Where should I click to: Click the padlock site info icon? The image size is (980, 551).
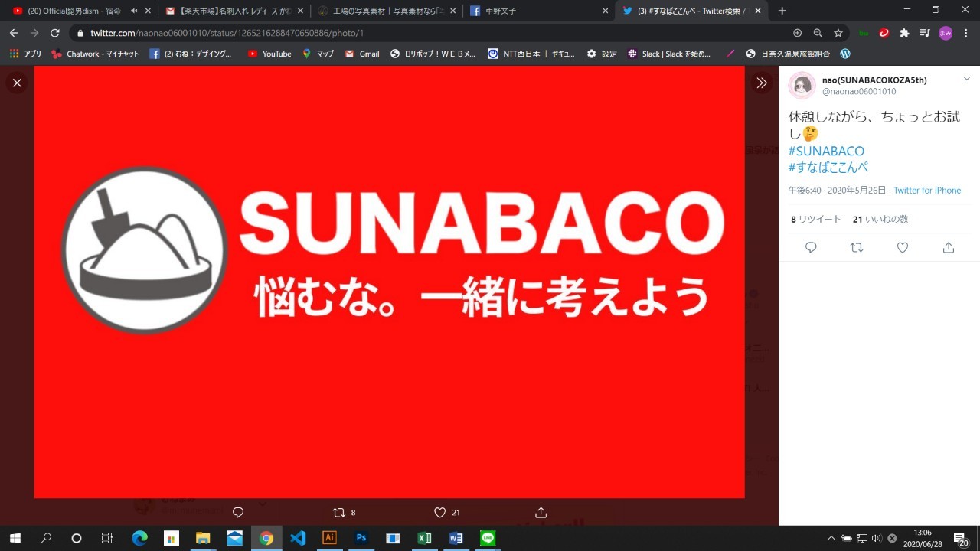pos(80,33)
